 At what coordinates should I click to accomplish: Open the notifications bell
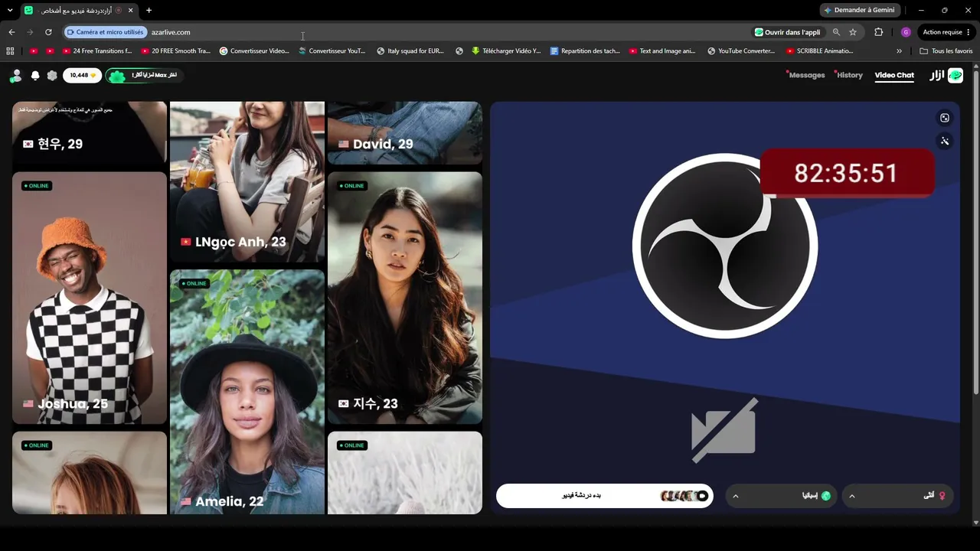coord(35,76)
